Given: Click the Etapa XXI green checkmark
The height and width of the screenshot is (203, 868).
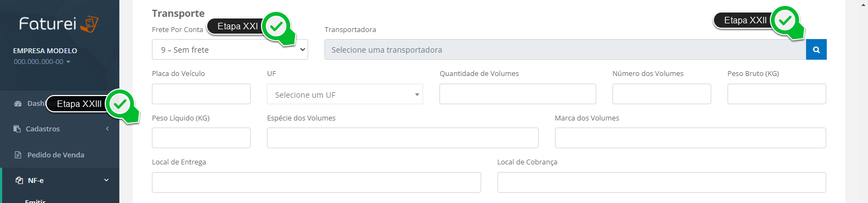Looking at the screenshot, I should tap(277, 26).
